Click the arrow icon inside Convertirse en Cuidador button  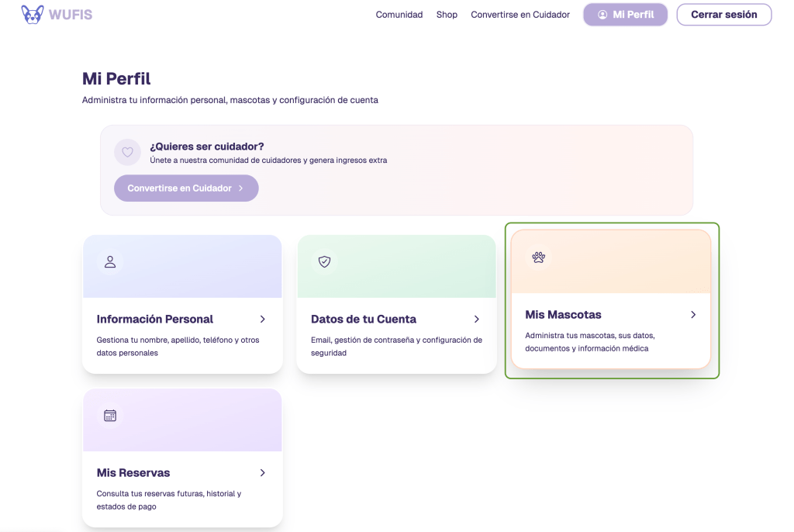click(x=241, y=188)
